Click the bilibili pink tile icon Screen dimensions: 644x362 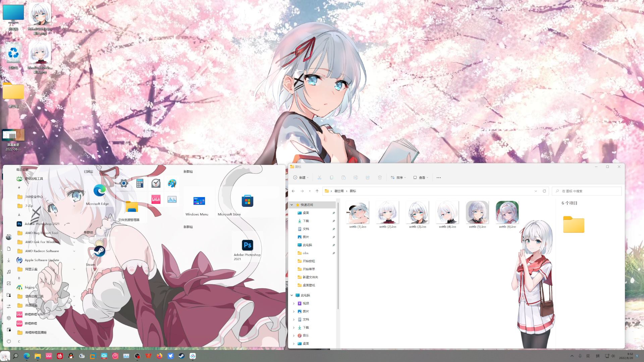point(156,199)
